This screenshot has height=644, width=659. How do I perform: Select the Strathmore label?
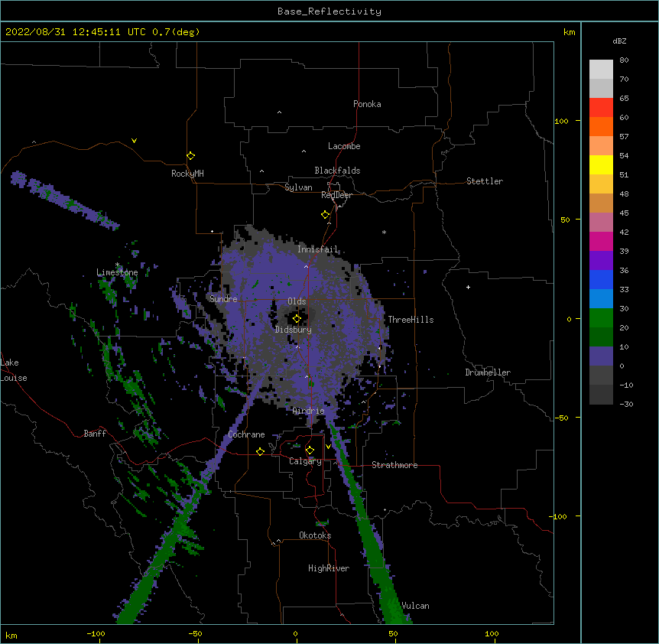coord(394,465)
